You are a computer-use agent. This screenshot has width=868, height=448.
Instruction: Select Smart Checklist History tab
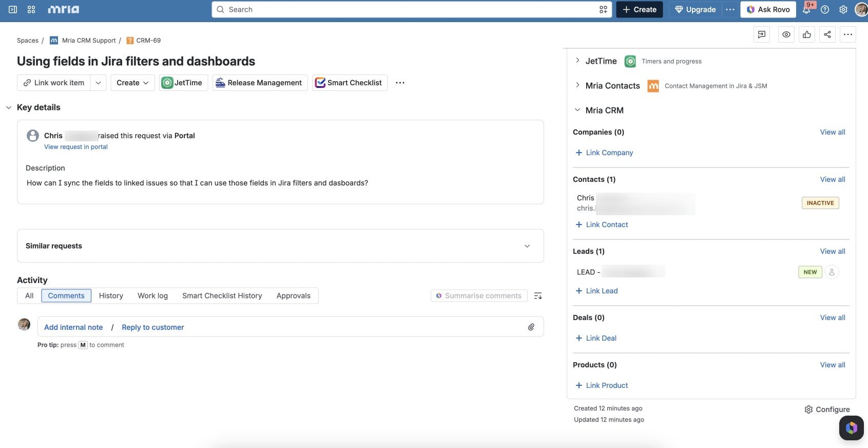pos(222,295)
